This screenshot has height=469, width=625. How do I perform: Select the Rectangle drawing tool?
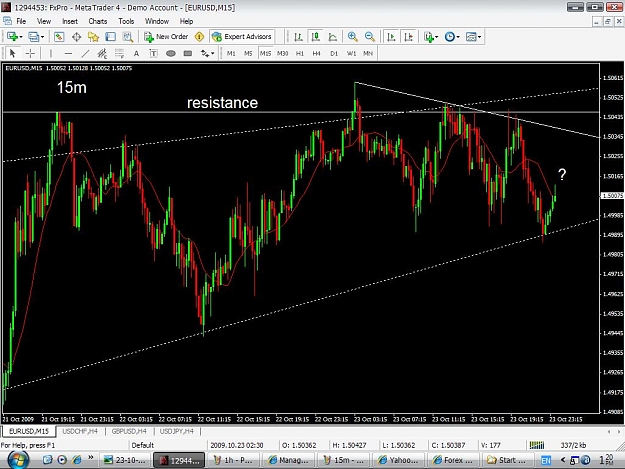(x=188, y=53)
